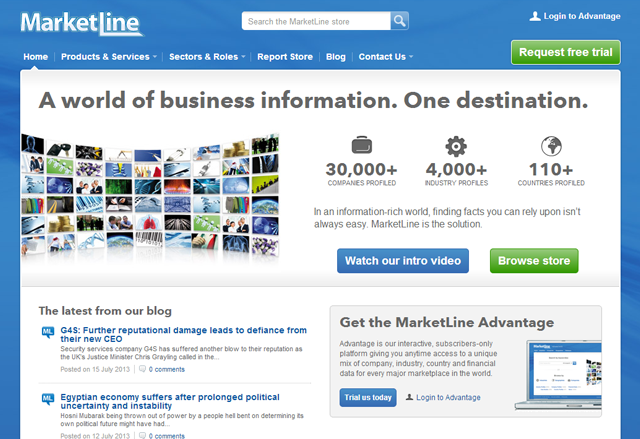Click the Posted on 15 July 2013 text
640x439 pixels.
pyautogui.click(x=95, y=369)
